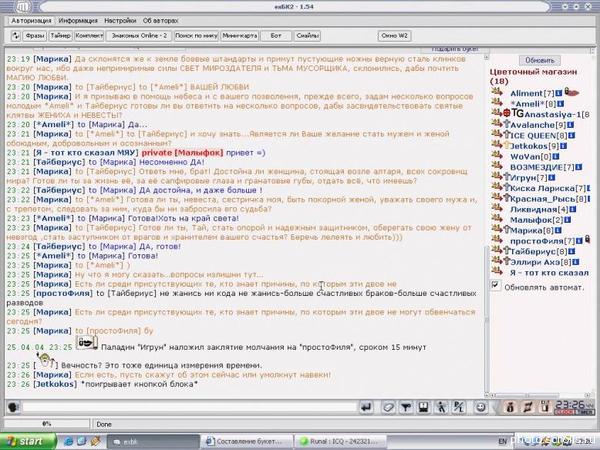The image size is (600, 450).
Task: Click the scroll spell icon in paladin message
Action: [86, 343]
